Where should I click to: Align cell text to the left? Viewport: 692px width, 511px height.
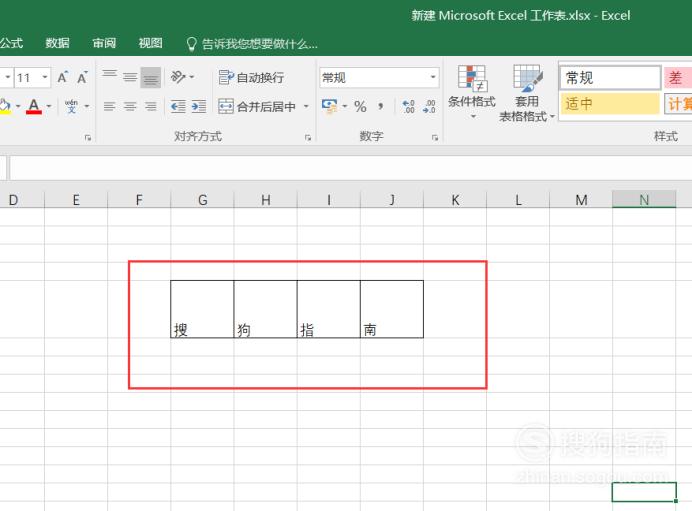tap(109, 106)
